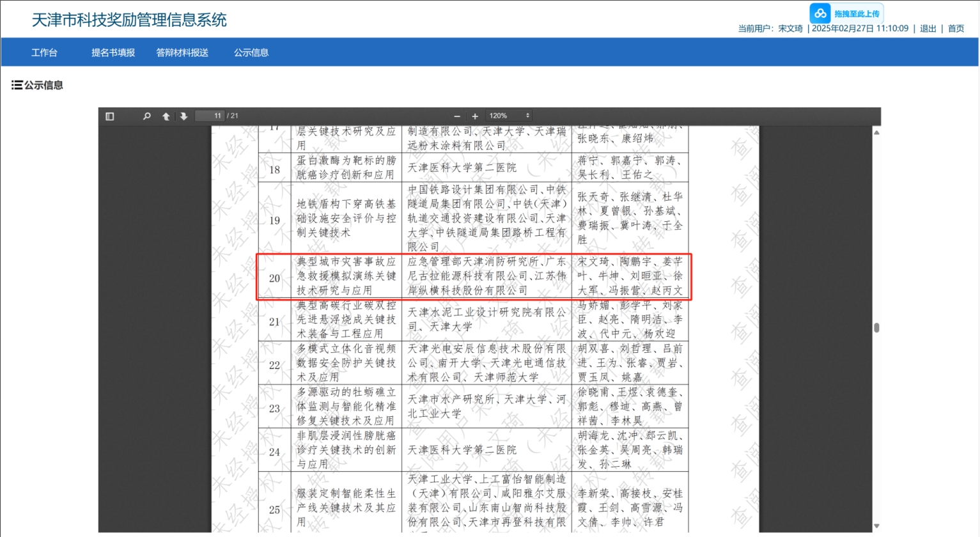Click 天津医科大学第二医院 in row 18
This screenshot has width=980, height=537.
(x=462, y=167)
